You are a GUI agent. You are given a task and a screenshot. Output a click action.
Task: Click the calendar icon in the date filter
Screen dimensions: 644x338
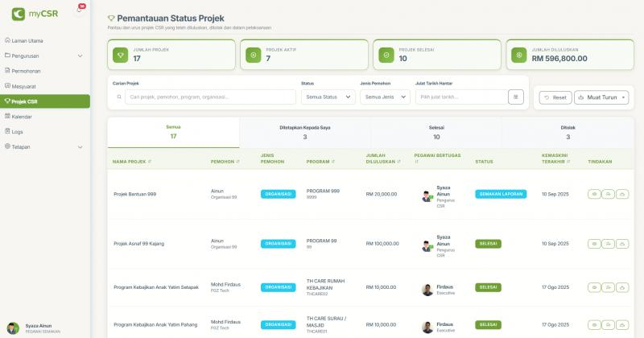pyautogui.click(x=515, y=97)
